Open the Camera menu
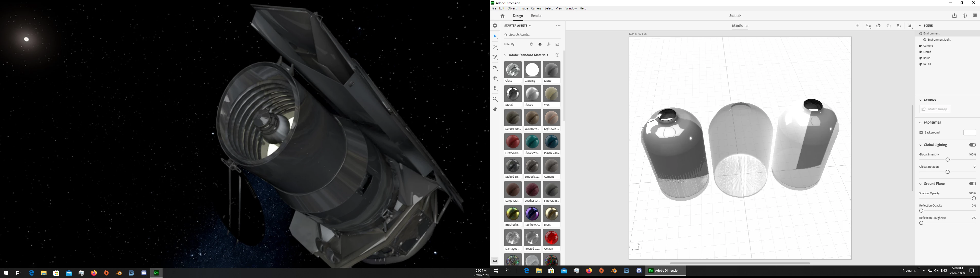 click(536, 8)
